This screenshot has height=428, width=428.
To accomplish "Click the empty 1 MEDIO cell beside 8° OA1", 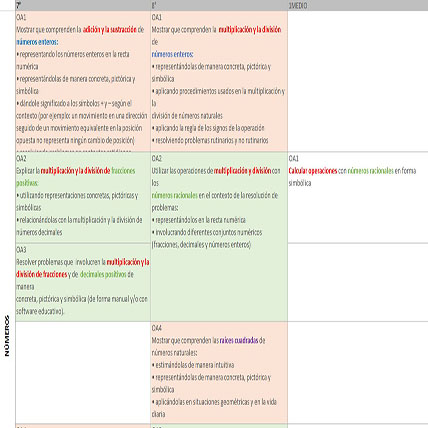I will 358,81.
